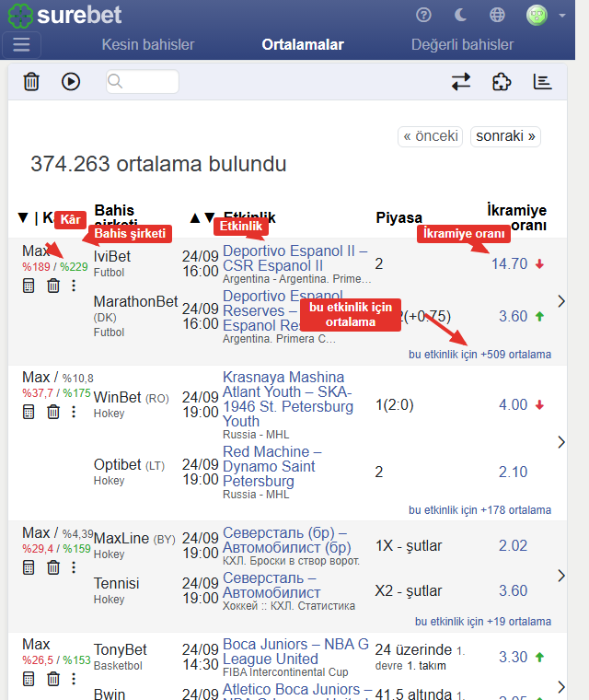Screen dimensions: 589x700
Task: Open Krasnaya Mashina Atlant Youth event link
Action: click(288, 399)
